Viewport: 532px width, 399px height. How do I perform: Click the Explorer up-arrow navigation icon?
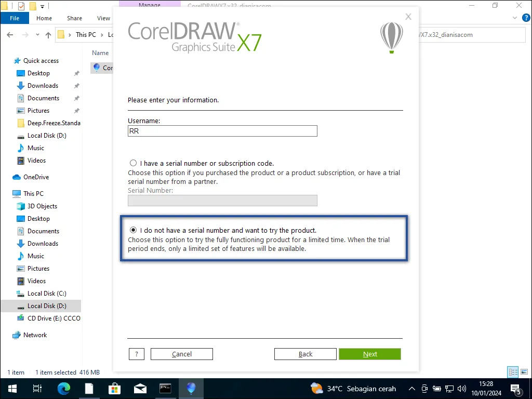(x=48, y=35)
